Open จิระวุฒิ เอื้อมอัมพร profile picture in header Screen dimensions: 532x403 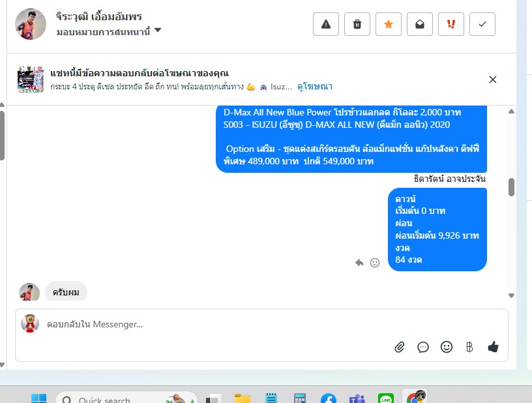tap(31, 24)
